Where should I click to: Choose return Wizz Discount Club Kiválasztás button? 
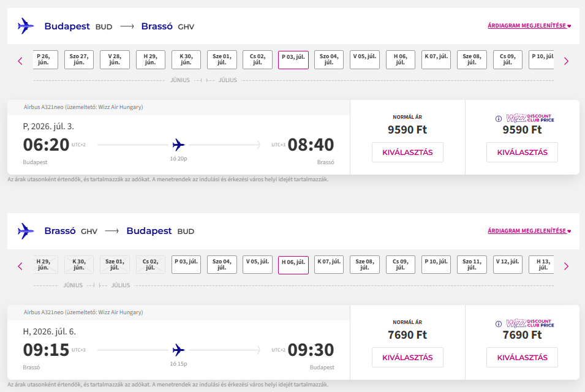click(522, 358)
